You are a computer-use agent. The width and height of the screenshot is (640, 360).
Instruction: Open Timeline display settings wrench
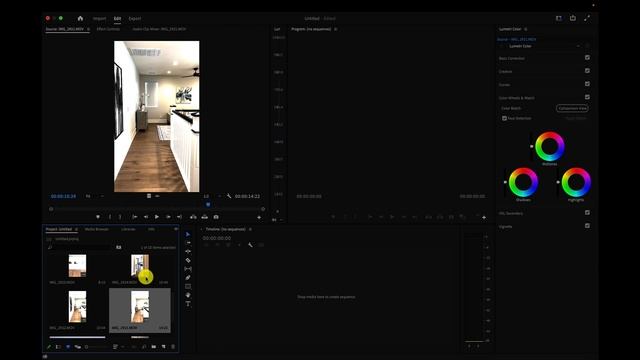(x=250, y=245)
